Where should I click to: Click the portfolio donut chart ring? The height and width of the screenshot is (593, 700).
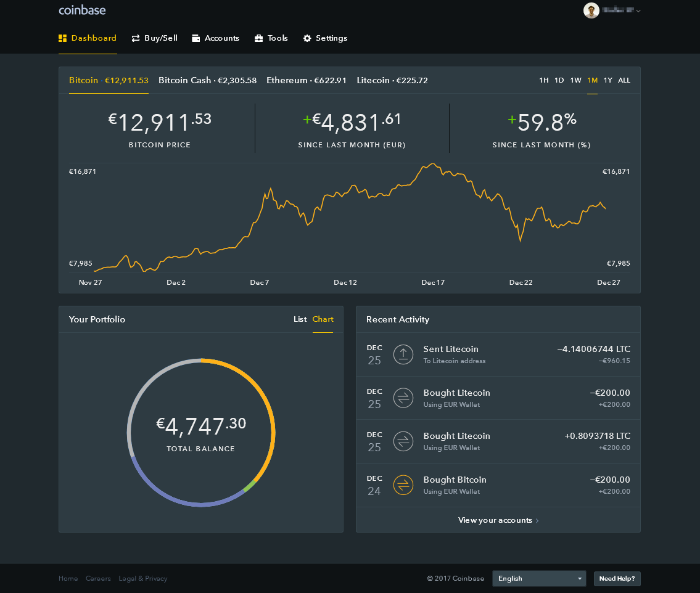(x=201, y=359)
